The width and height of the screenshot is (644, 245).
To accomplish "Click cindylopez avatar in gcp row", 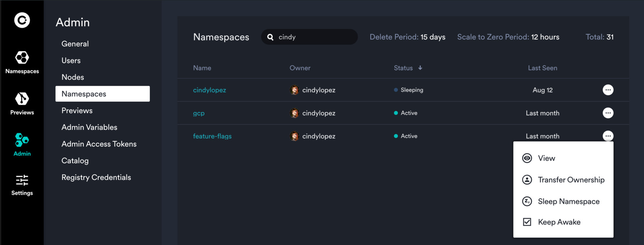I will (295, 113).
